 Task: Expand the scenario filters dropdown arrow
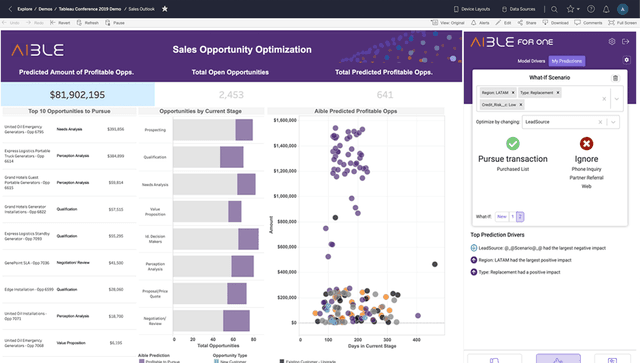point(617,99)
